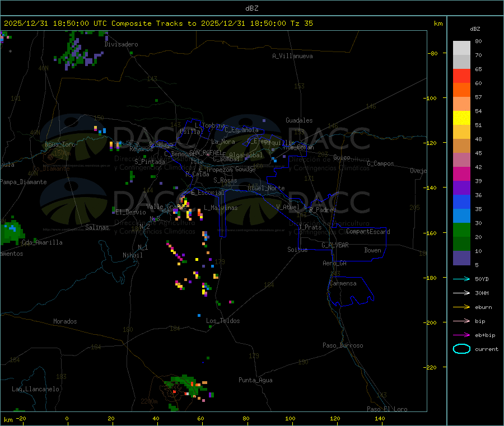Click the 42 dBZ magenta color swatch
The width and height of the screenshot is (504, 426).
(x=461, y=174)
